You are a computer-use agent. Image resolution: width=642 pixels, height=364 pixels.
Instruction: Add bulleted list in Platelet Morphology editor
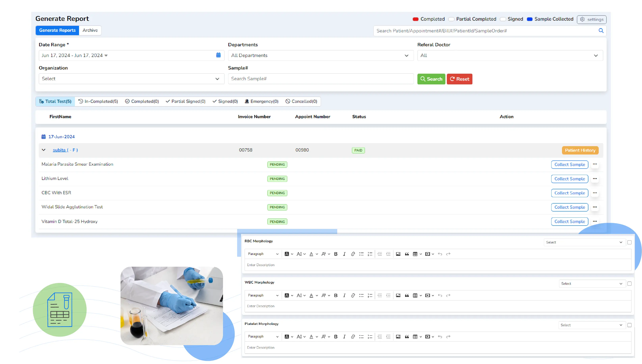(361, 337)
